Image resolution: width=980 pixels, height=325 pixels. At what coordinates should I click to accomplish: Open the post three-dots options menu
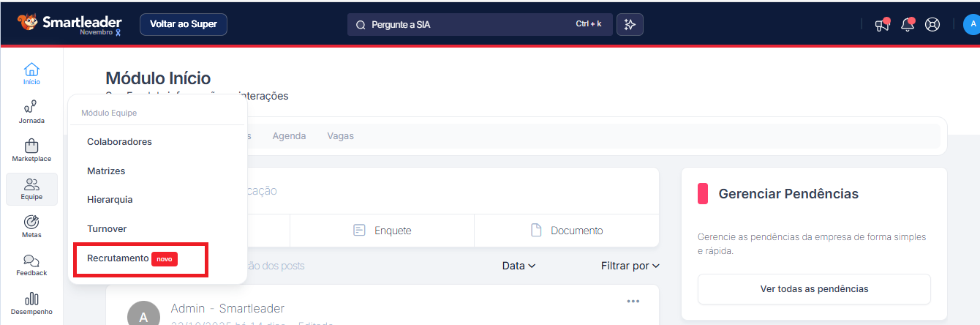coord(633,301)
